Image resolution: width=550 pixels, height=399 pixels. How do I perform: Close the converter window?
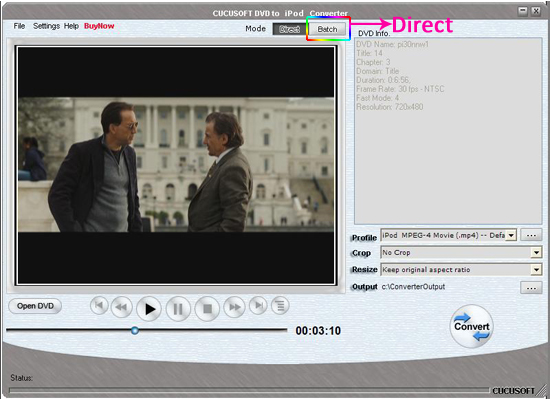(x=536, y=11)
